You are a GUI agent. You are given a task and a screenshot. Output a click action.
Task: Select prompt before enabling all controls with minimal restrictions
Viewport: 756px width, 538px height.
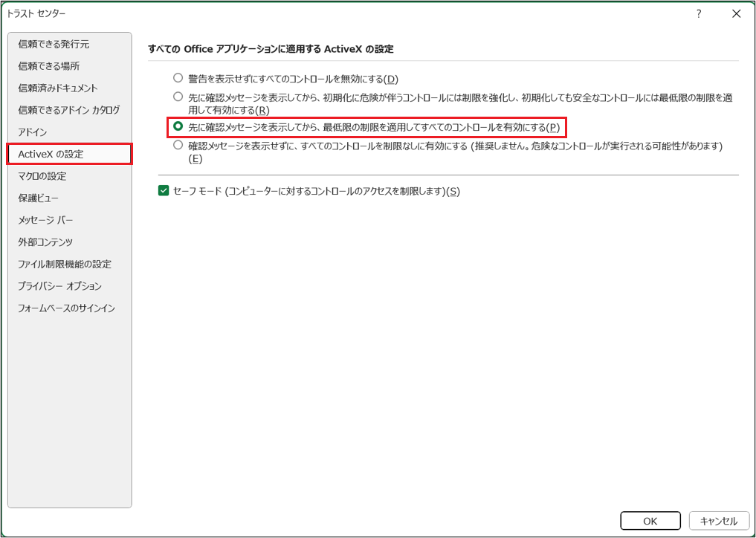coord(178,127)
